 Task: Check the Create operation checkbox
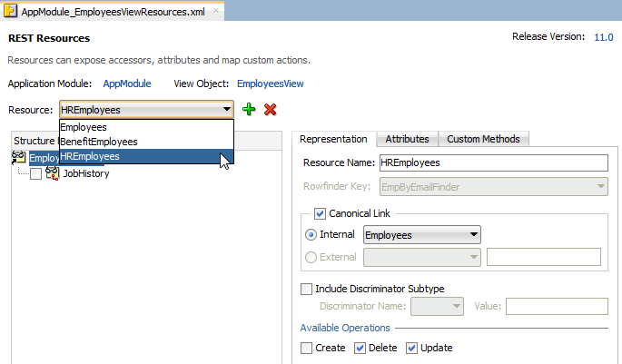pyautogui.click(x=306, y=349)
